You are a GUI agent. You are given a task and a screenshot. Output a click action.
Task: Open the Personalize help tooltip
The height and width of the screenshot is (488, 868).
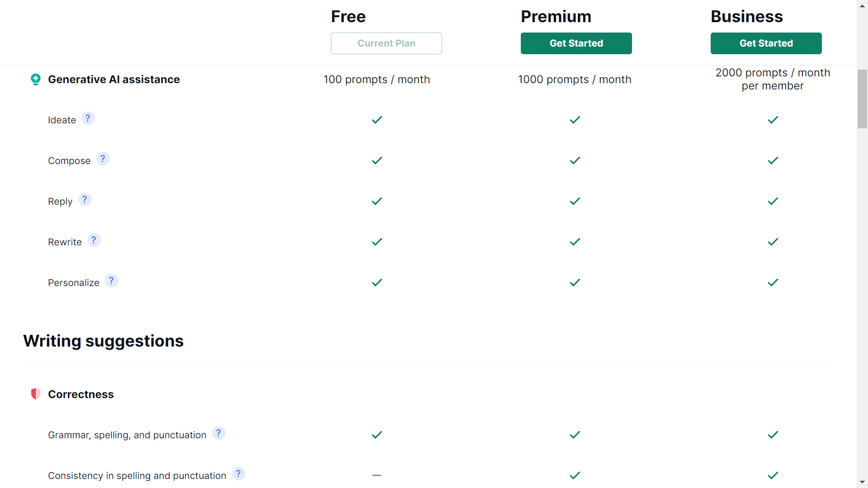coord(112,281)
